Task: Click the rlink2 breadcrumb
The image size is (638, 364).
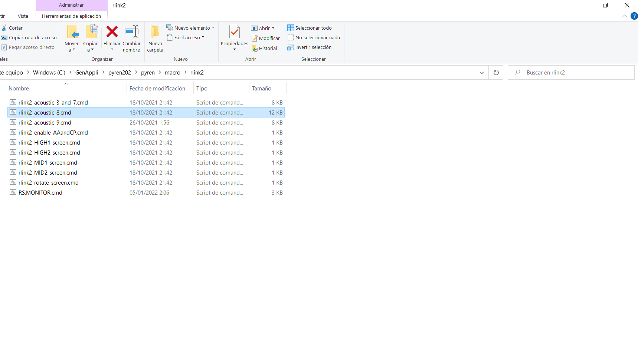Action: click(x=197, y=73)
